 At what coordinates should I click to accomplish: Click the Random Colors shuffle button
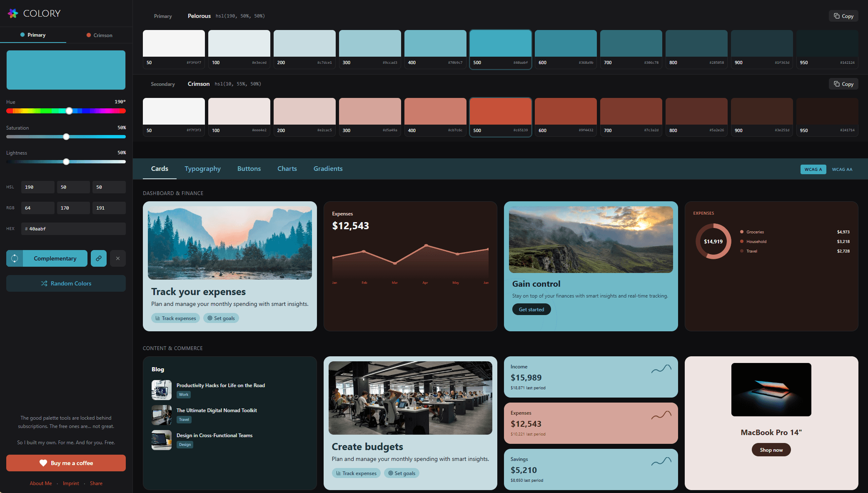pos(66,283)
